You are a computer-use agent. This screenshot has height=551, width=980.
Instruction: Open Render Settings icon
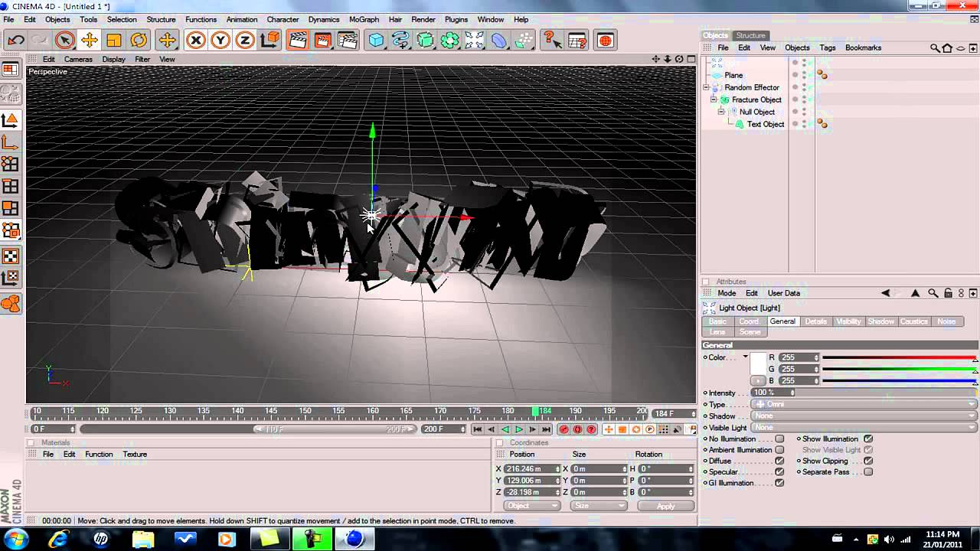click(x=348, y=41)
